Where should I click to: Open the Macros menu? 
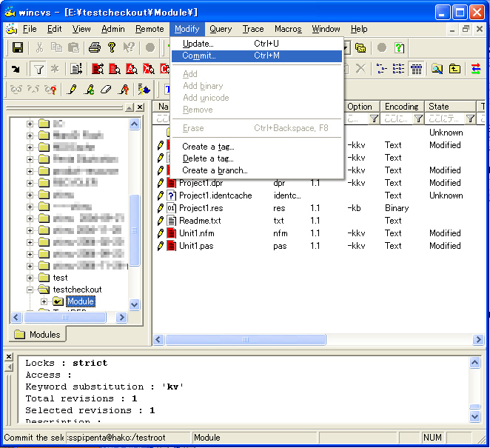pos(288,29)
